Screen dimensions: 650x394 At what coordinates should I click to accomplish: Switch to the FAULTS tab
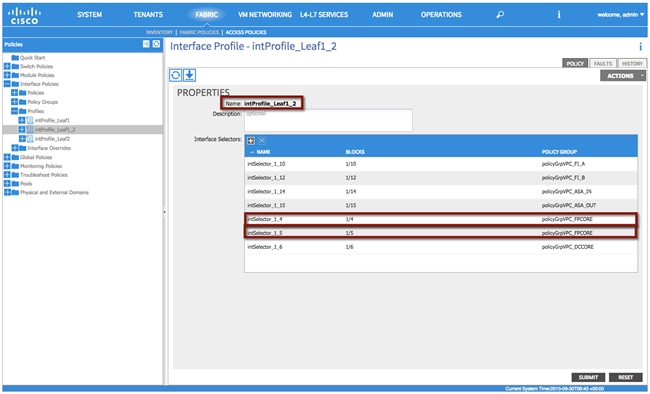pos(603,63)
